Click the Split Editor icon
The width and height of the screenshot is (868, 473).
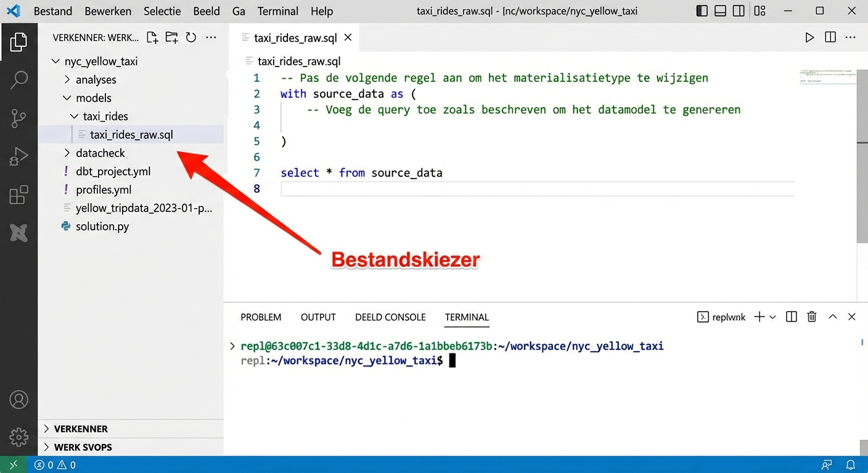pyautogui.click(x=830, y=38)
